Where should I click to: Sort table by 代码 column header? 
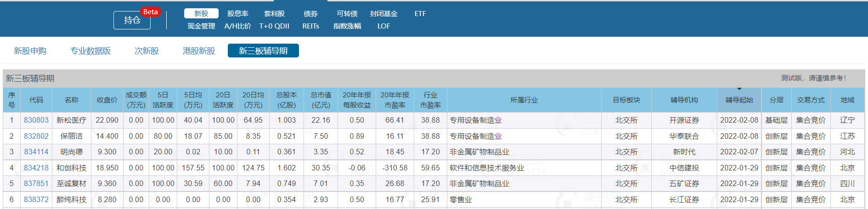tap(36, 100)
